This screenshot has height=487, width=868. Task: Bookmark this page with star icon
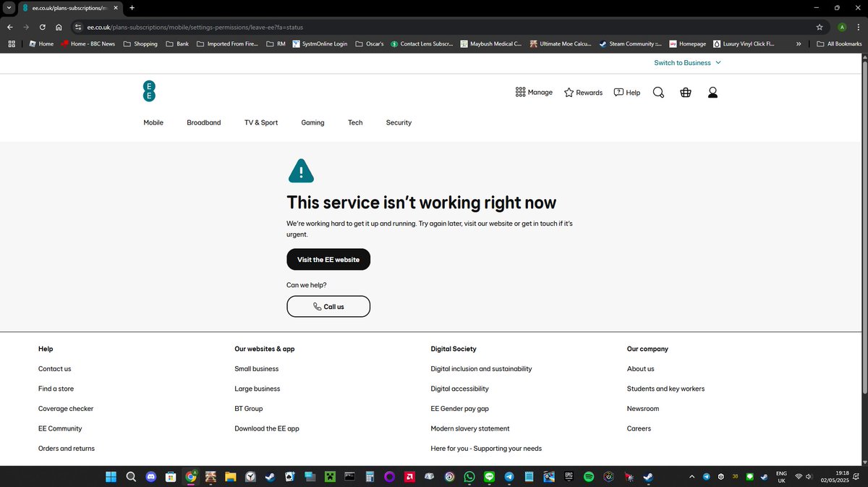point(820,27)
